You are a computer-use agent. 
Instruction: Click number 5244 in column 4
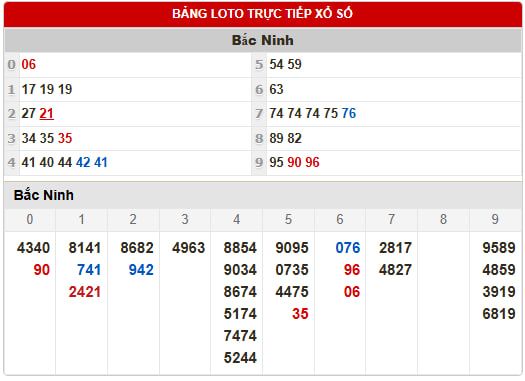click(x=240, y=358)
